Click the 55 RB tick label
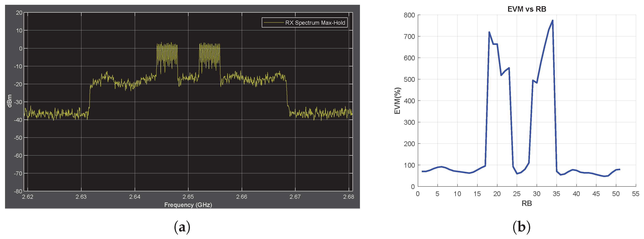 [x=636, y=194]
